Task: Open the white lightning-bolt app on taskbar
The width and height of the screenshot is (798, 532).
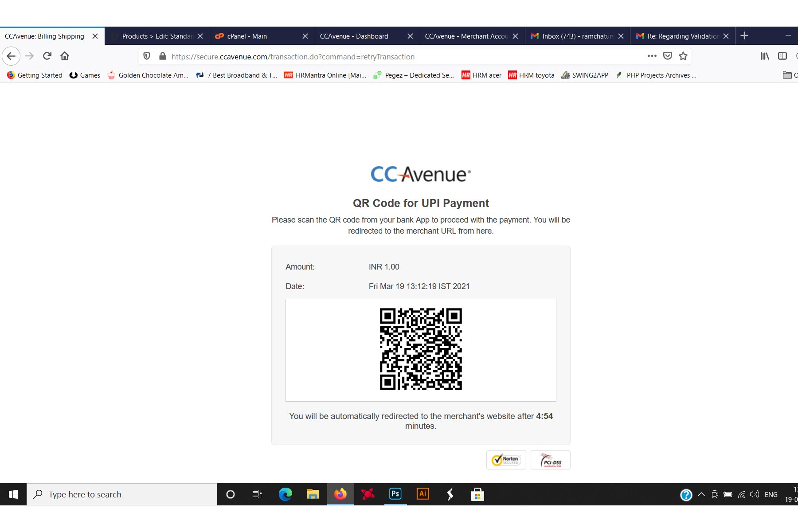Action: [450, 494]
